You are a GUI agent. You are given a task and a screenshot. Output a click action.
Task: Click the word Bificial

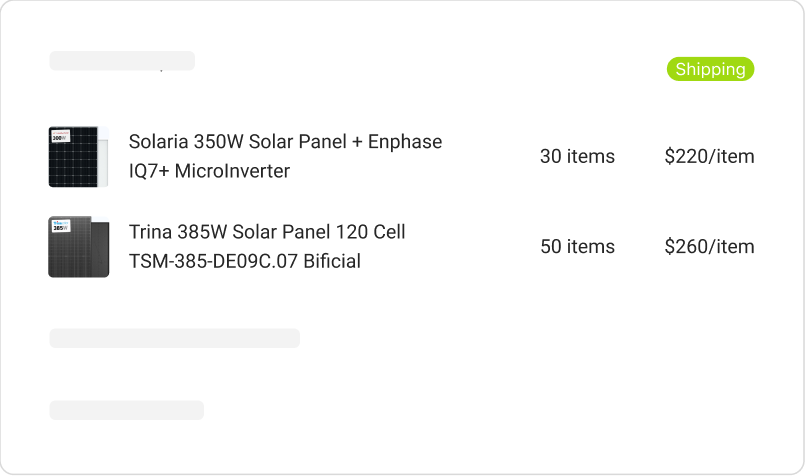(x=332, y=261)
